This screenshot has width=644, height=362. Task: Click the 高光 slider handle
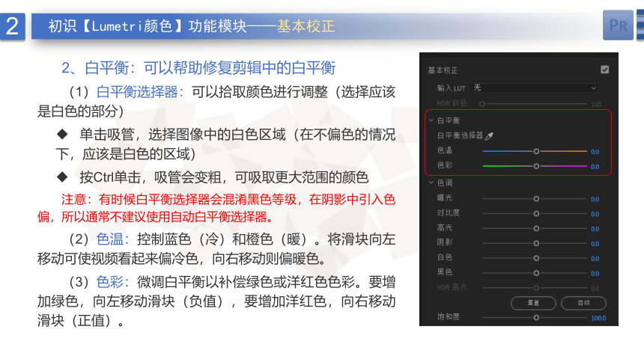536,228
